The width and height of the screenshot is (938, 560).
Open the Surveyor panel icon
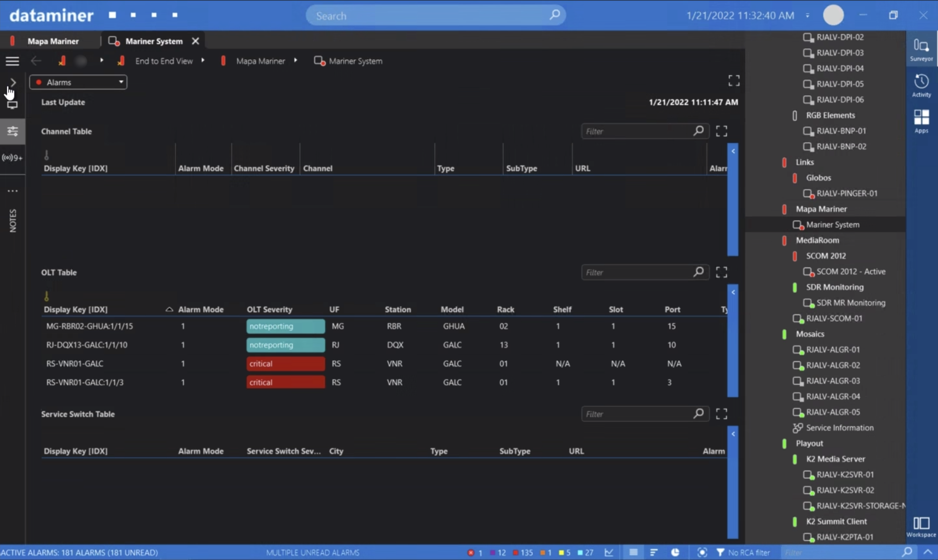[921, 50]
